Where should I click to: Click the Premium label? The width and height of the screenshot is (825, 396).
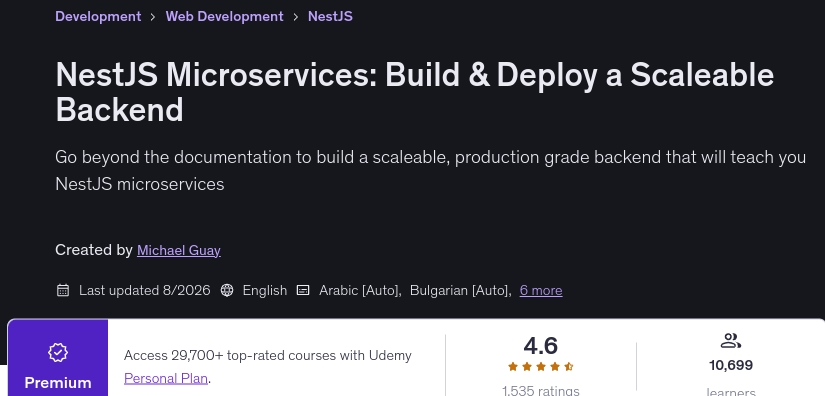coord(58,383)
